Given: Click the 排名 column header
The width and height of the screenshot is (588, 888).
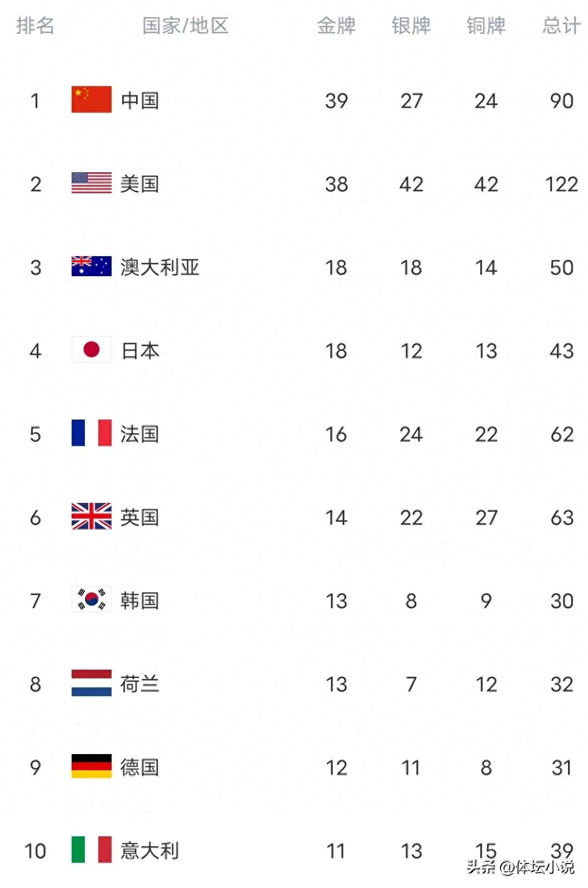Looking at the screenshot, I should click(35, 26).
